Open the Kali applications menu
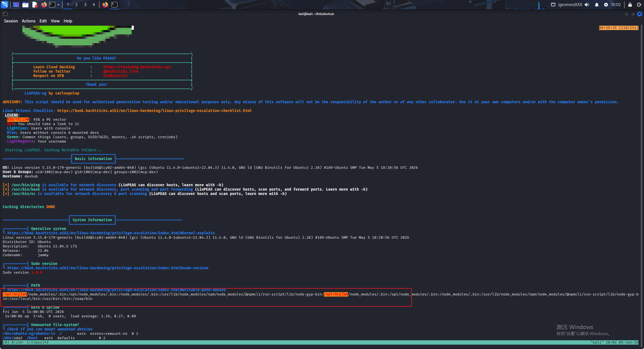Image resolution: width=644 pixels, height=349 pixels. (5, 4)
